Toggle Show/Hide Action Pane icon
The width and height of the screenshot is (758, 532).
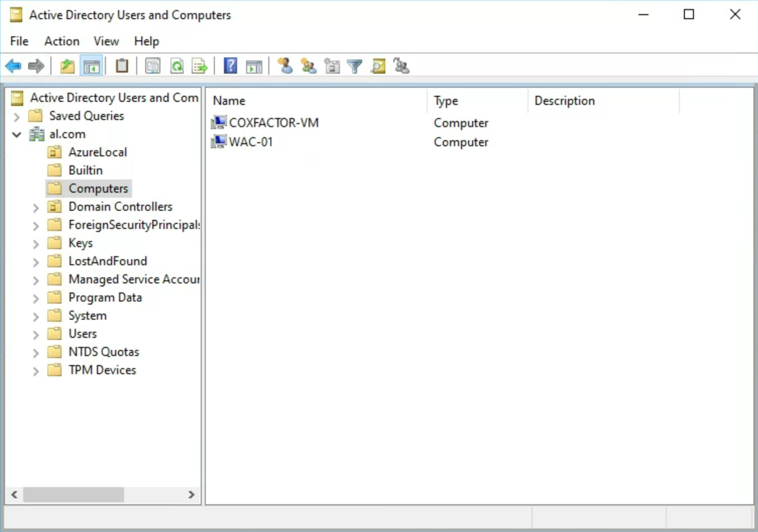[254, 66]
